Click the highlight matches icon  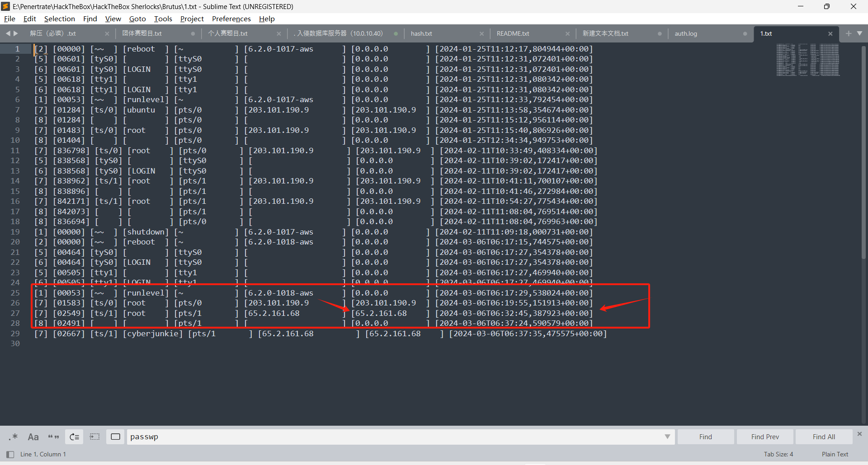tap(115, 437)
